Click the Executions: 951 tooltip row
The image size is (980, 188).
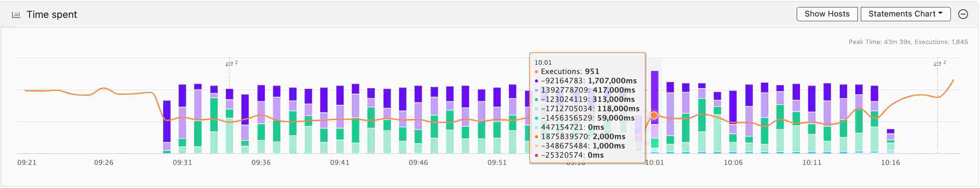click(567, 71)
